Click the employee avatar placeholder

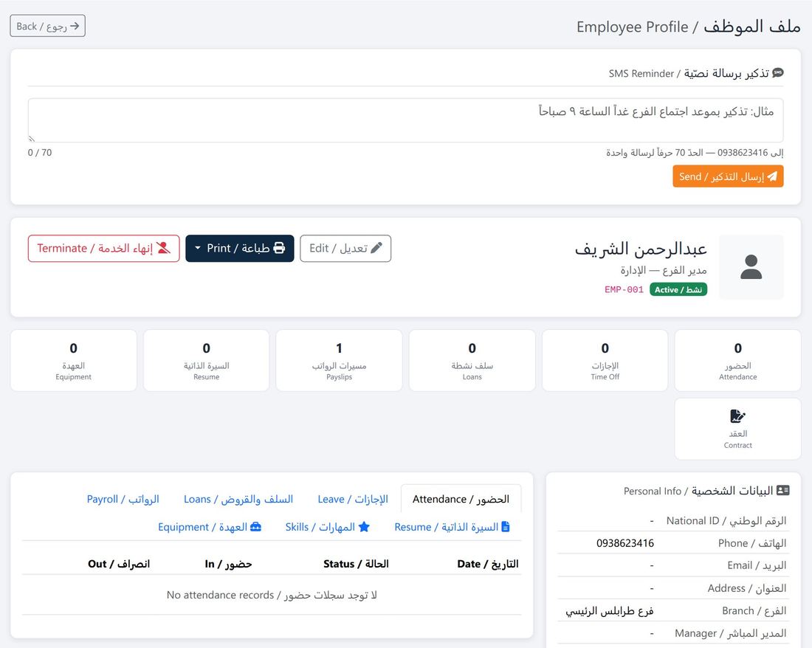[751, 267]
